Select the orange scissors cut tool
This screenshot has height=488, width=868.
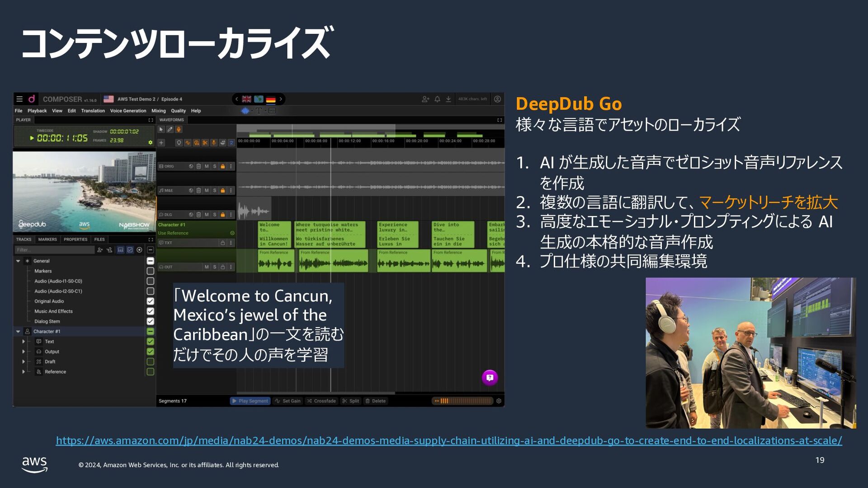205,143
